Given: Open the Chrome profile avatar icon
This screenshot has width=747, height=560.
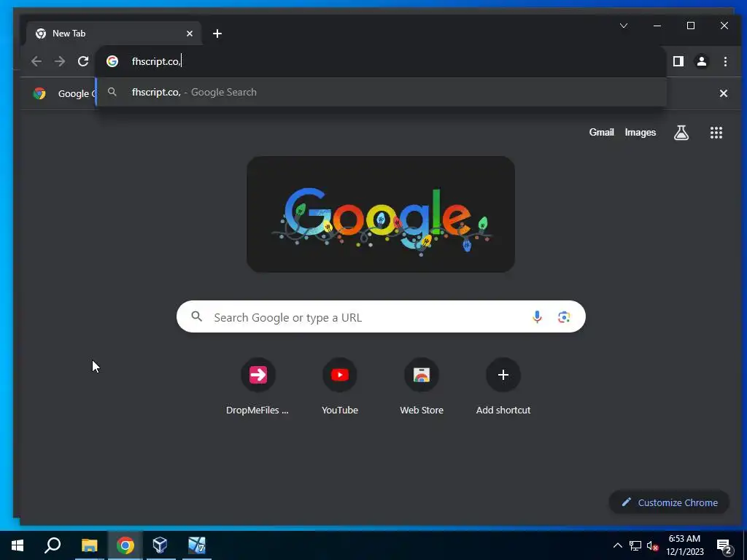Looking at the screenshot, I should click(702, 61).
